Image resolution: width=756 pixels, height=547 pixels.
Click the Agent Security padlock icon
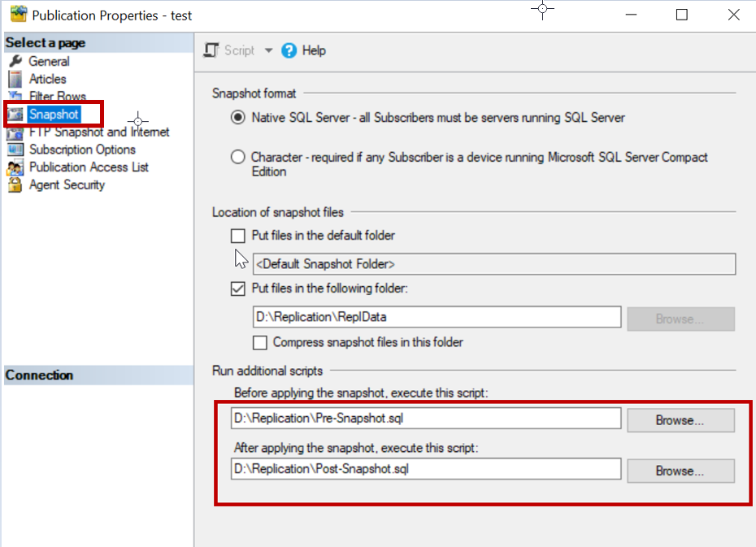[x=15, y=185]
